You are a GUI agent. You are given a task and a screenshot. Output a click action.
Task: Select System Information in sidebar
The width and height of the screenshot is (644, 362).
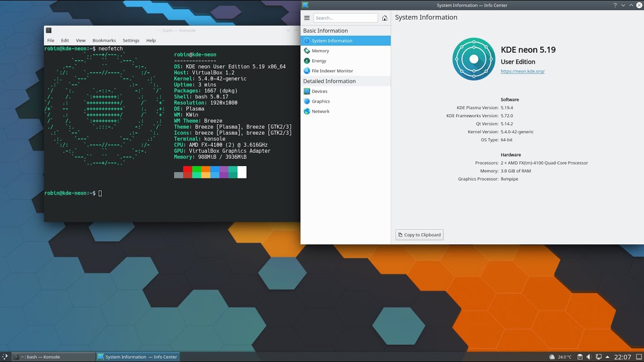tap(346, 41)
